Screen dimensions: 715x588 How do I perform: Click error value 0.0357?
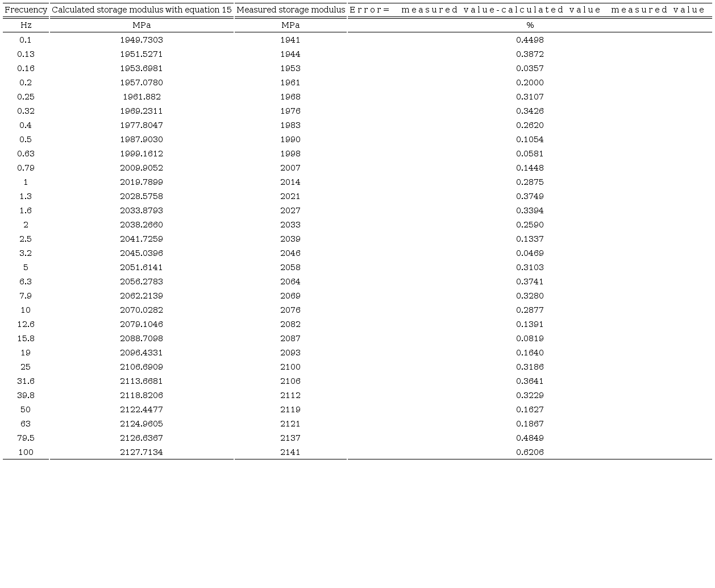point(530,68)
